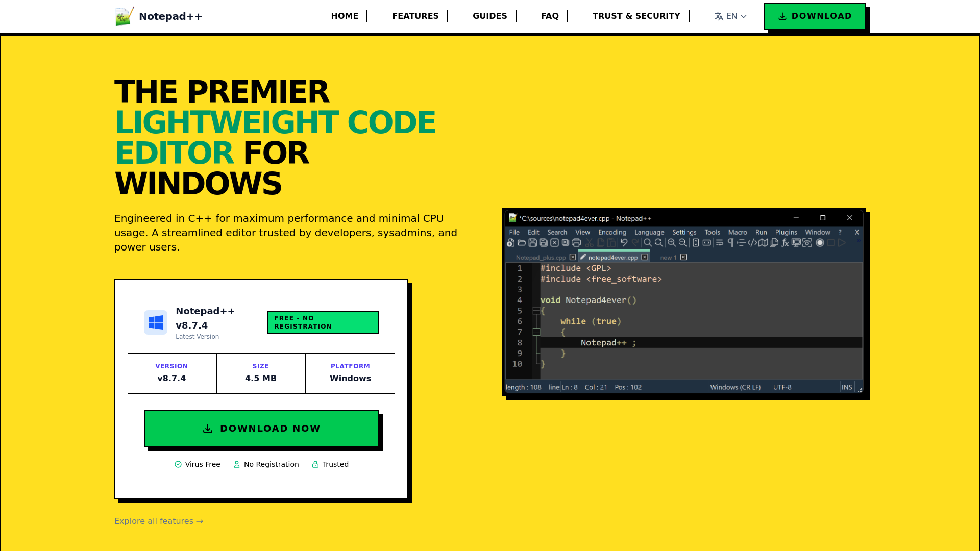Open the FEATURES page
Viewport: 980px width, 551px height.
(415, 16)
